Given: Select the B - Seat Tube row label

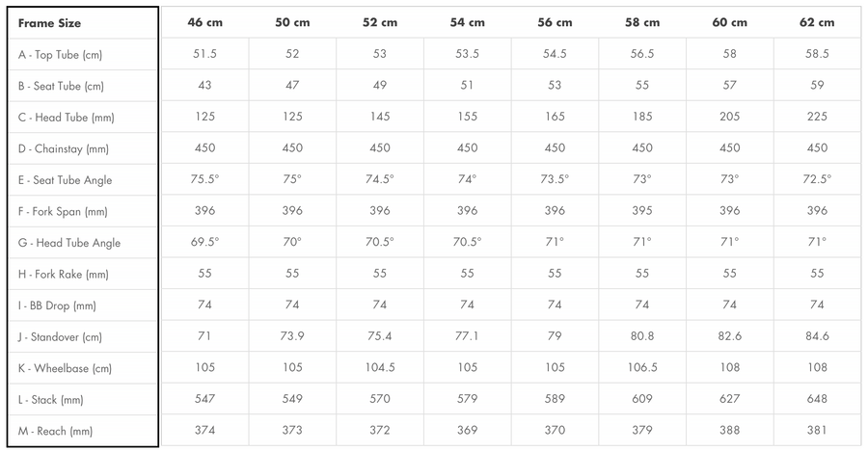Looking at the screenshot, I should 61,86.
